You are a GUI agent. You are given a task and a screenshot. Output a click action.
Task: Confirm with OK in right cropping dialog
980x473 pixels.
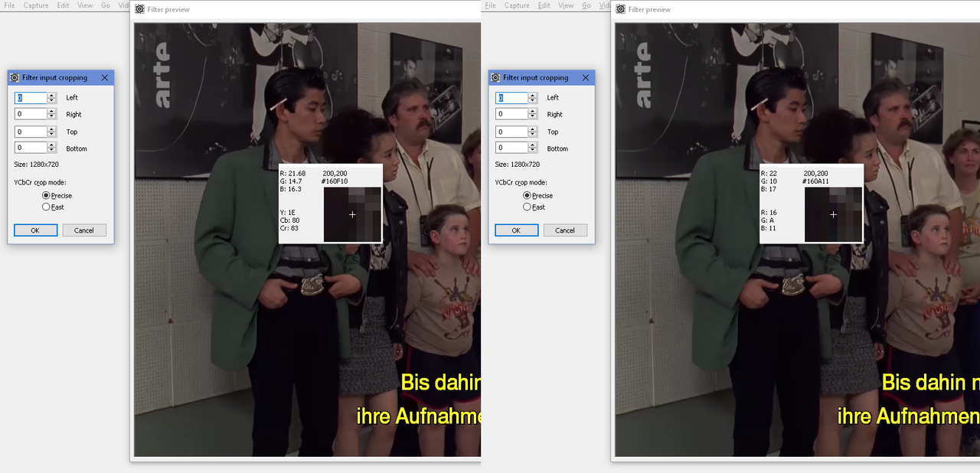click(516, 230)
